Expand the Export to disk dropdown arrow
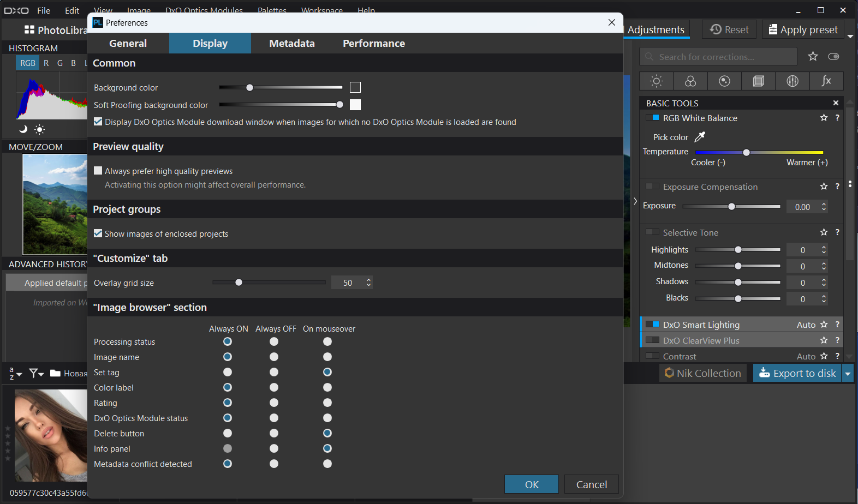 tap(847, 373)
